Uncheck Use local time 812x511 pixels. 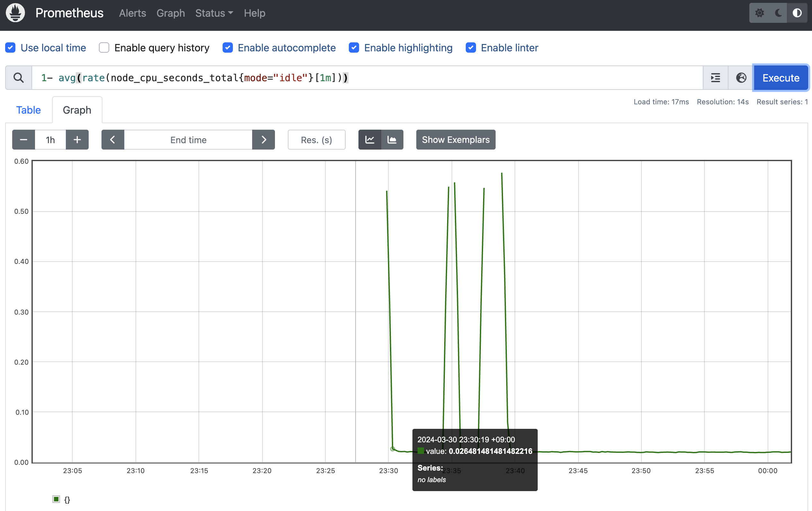[x=11, y=48]
